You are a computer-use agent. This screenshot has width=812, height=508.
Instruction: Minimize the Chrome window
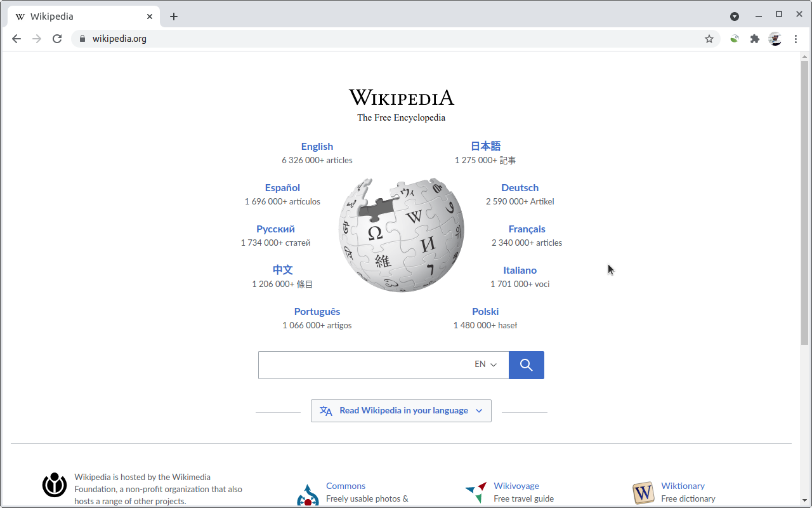[758, 16]
